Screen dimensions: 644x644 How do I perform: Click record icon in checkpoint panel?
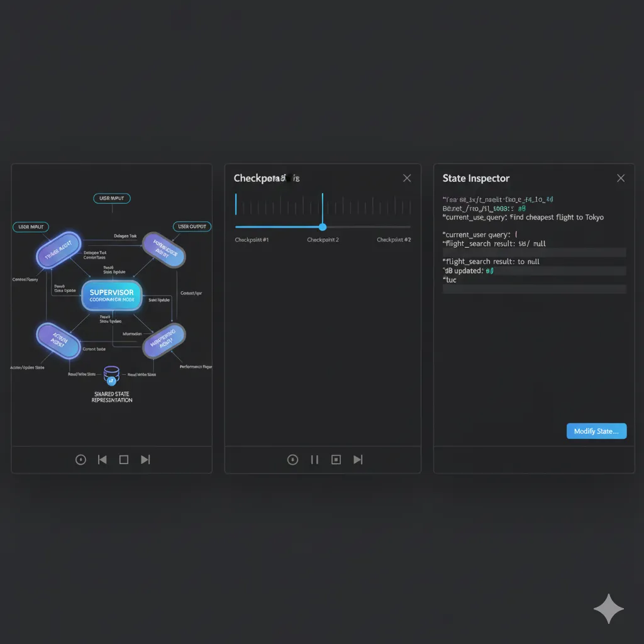292,460
